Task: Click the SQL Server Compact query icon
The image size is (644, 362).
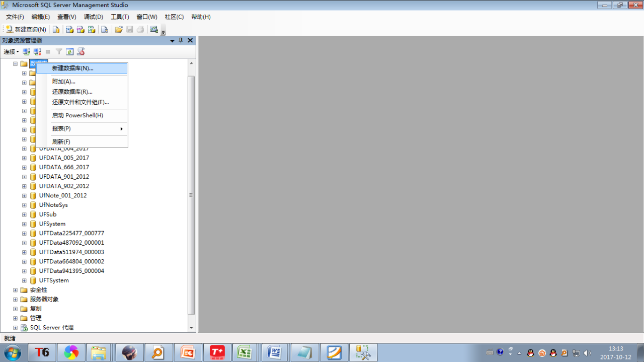Action: coord(105,30)
